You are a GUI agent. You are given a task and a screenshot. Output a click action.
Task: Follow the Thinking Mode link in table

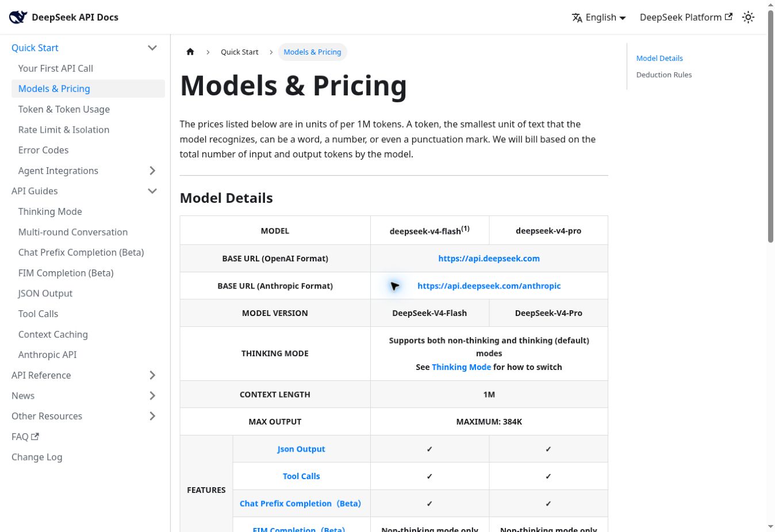tap(462, 367)
